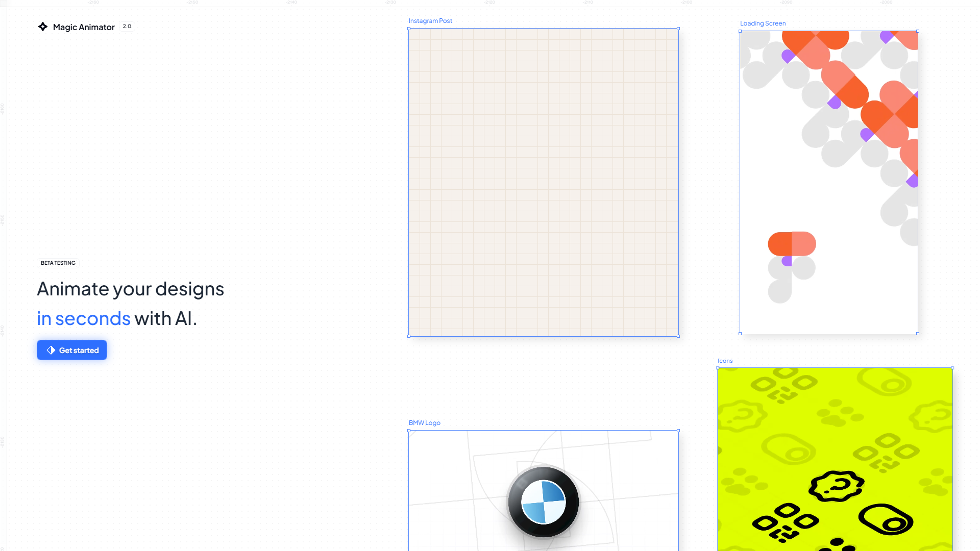Click the black toggle switch icon on yellow
The image size is (980, 551).
[x=886, y=519]
